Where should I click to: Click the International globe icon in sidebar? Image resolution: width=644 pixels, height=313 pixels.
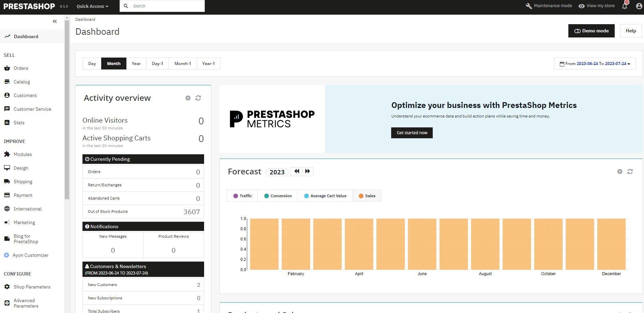coord(7,209)
